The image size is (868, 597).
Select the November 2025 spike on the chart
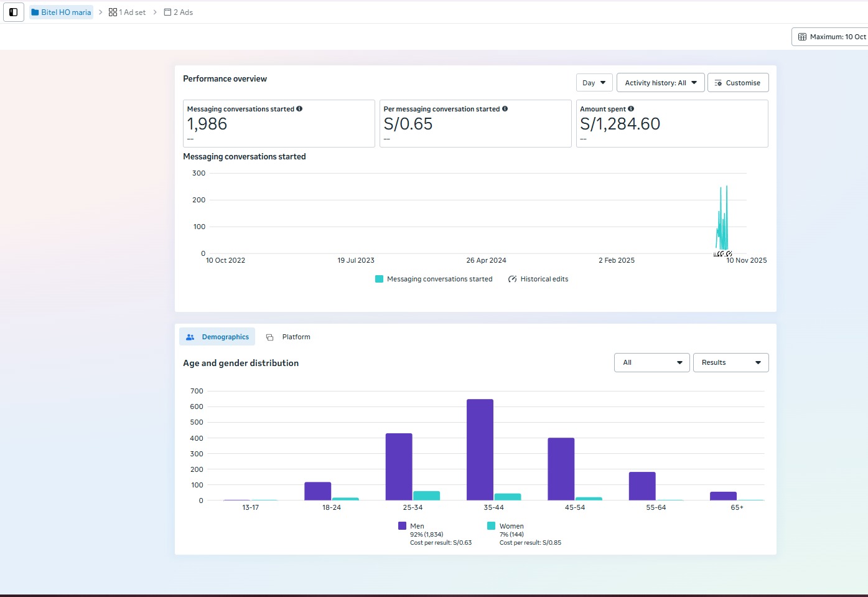[x=722, y=218]
